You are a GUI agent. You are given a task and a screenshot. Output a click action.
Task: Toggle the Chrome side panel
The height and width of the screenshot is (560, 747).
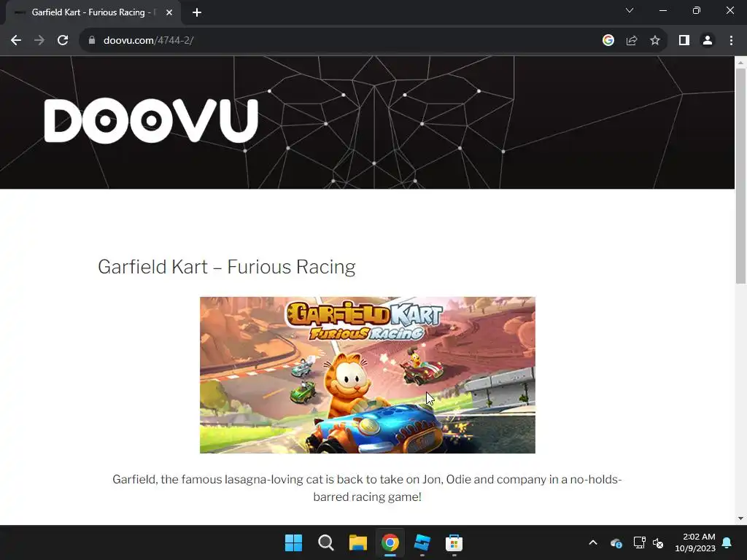(x=684, y=41)
